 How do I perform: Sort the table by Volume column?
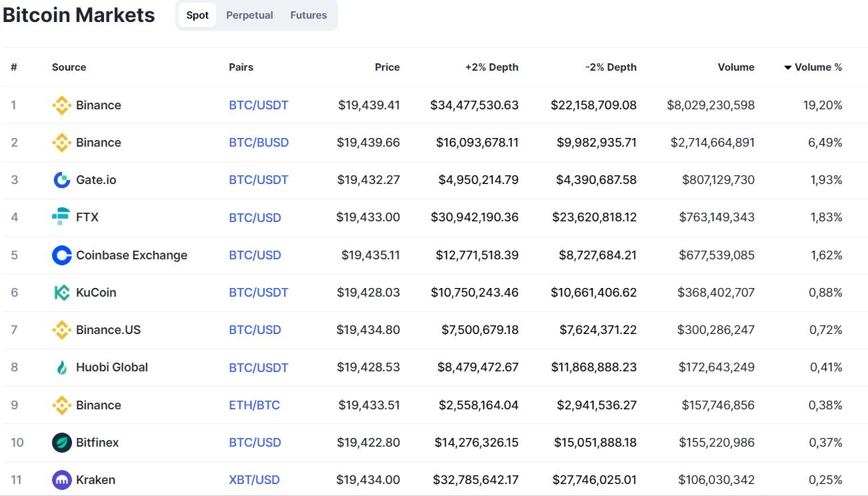pyautogui.click(x=736, y=67)
